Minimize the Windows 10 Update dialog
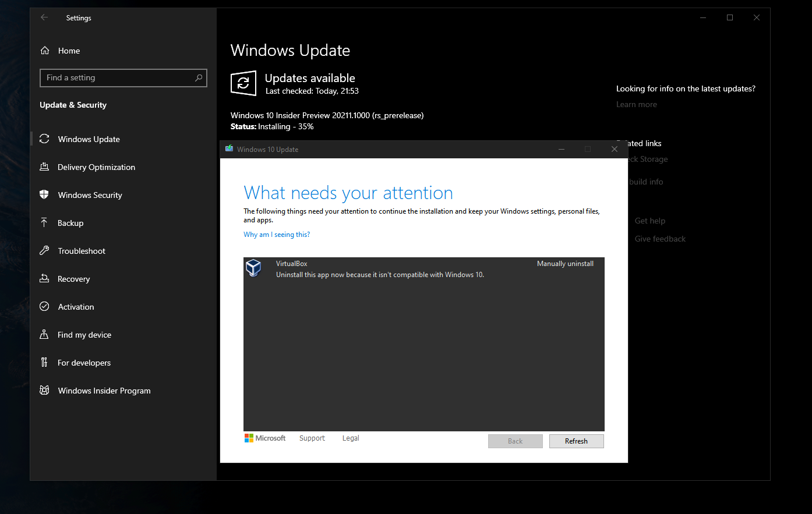 coord(562,149)
